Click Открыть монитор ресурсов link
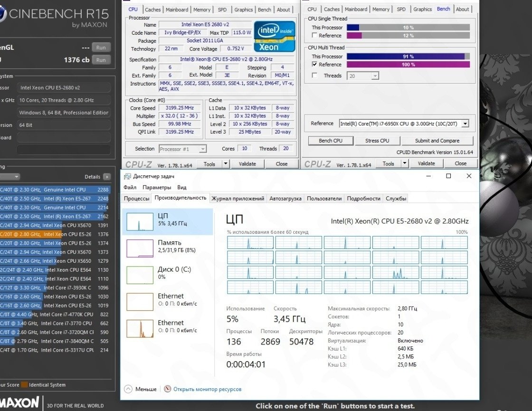Screen dimensions: 532x411 pos(207,389)
